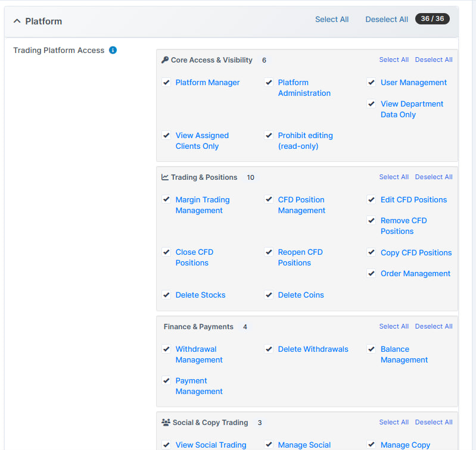Click the key icon for Core Access & Visibility

click(x=165, y=60)
